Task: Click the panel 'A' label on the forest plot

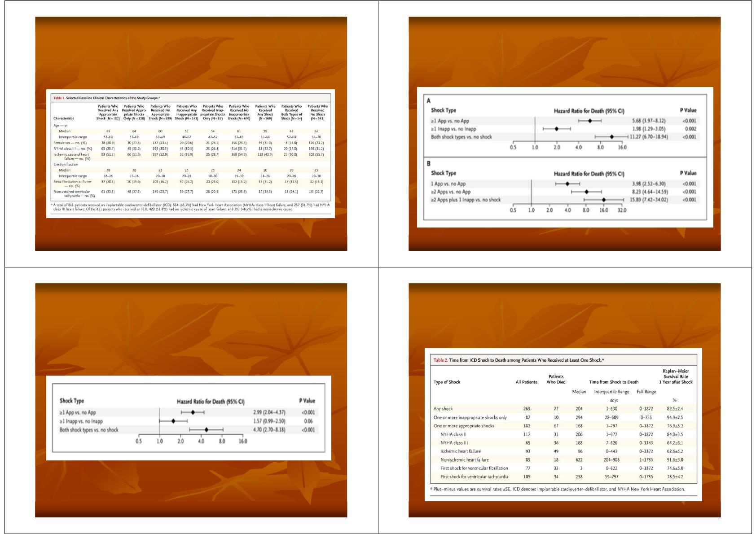Action: [x=429, y=101]
